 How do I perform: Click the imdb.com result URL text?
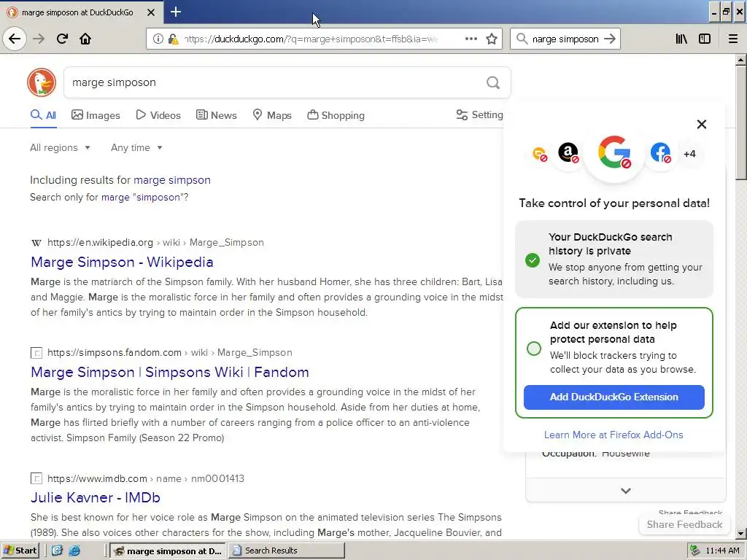(146, 478)
